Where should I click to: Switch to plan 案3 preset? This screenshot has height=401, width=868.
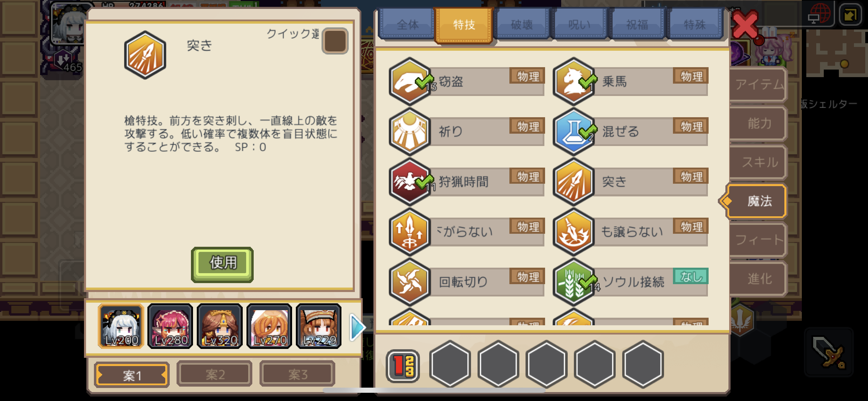(297, 374)
